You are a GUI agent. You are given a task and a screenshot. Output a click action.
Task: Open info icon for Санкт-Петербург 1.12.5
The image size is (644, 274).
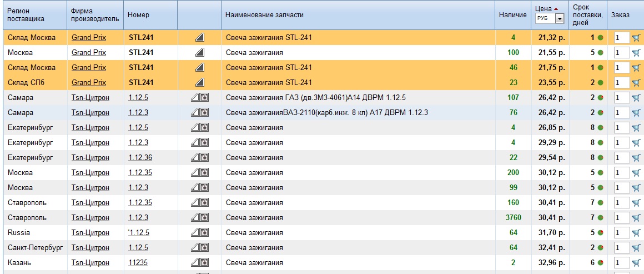pos(195,248)
